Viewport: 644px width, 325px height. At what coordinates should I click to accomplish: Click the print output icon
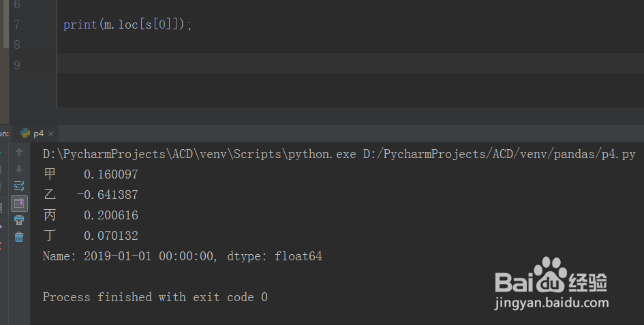tap(19, 219)
